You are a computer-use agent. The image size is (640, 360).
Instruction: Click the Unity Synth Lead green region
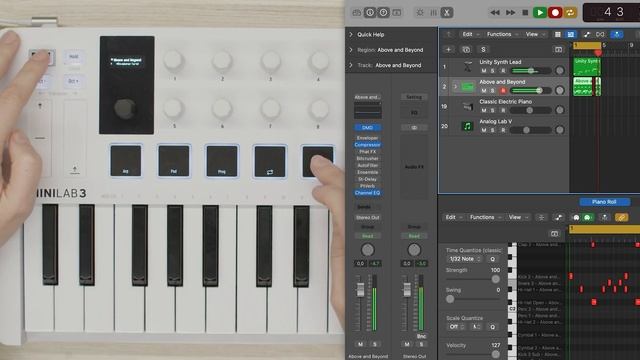pos(587,67)
